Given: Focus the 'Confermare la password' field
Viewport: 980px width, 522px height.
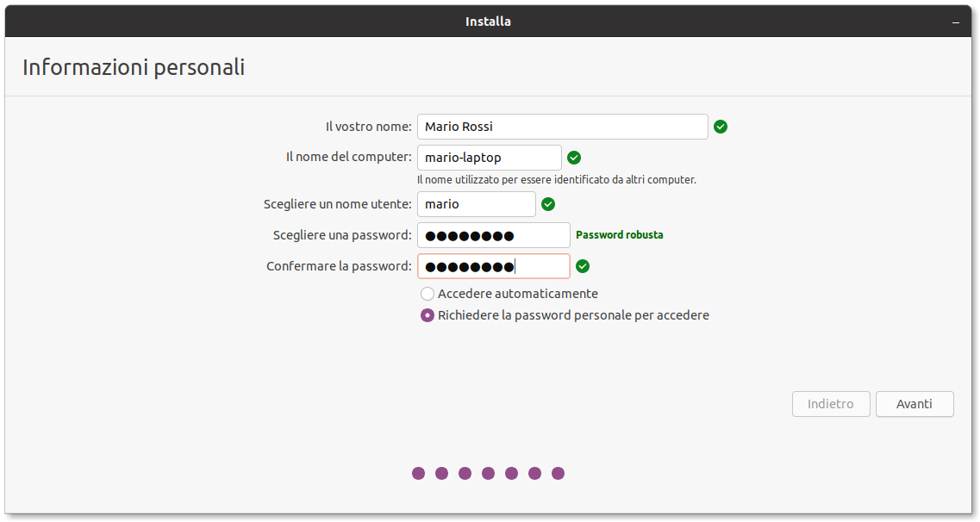Looking at the screenshot, I should [x=493, y=266].
